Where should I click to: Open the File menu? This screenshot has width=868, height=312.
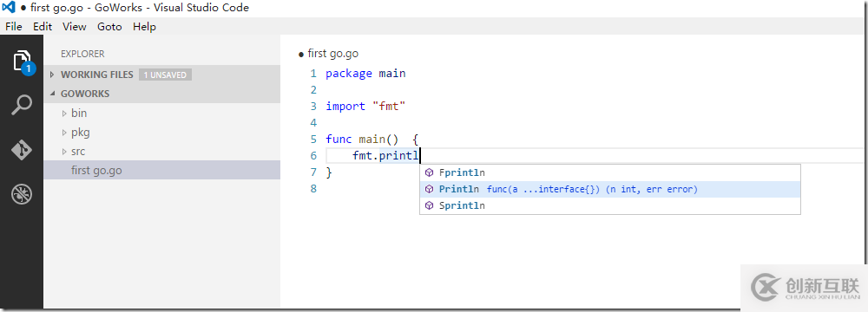14,27
